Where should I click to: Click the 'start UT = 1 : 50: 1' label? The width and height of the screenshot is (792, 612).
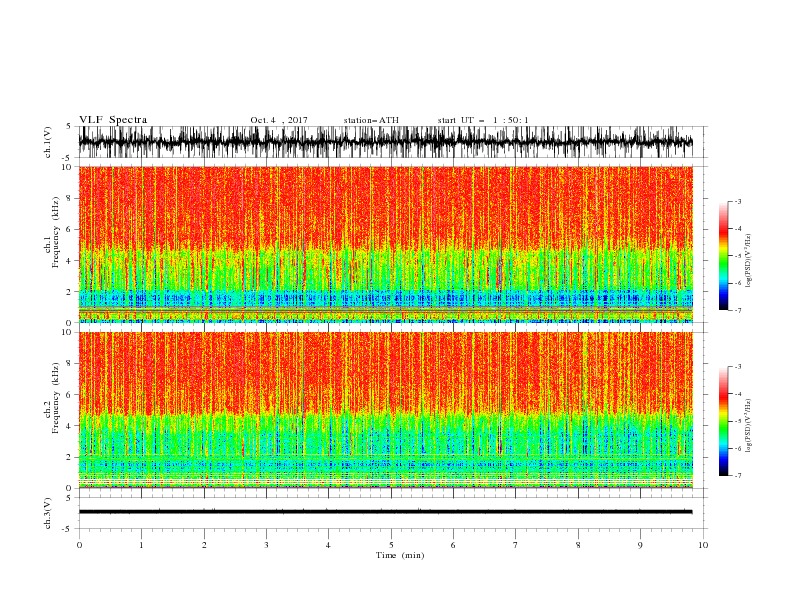483,120
